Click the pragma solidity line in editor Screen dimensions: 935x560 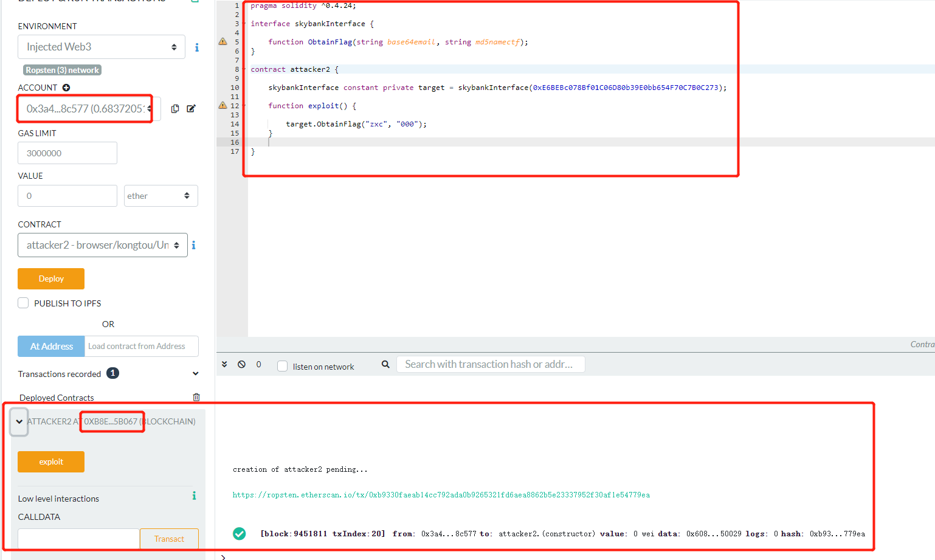[303, 5]
